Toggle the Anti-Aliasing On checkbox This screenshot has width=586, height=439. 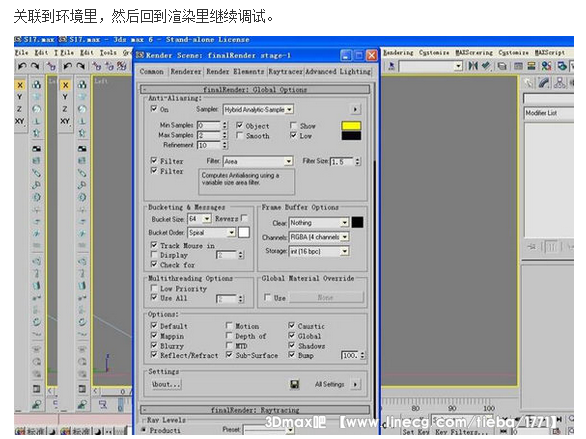pos(154,109)
